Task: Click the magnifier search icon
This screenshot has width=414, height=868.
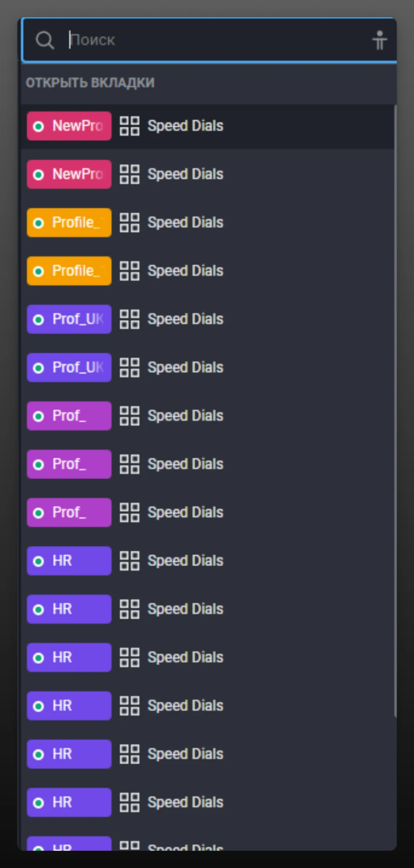Action: point(44,40)
